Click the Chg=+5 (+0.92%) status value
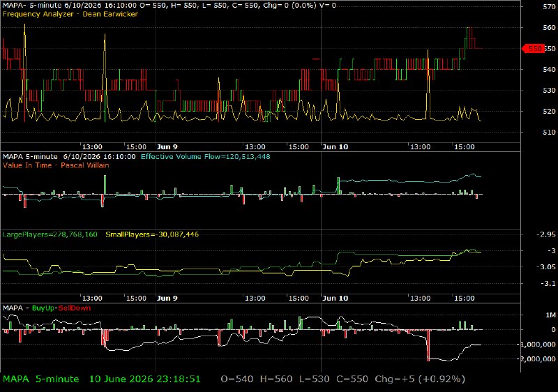 coord(420,379)
